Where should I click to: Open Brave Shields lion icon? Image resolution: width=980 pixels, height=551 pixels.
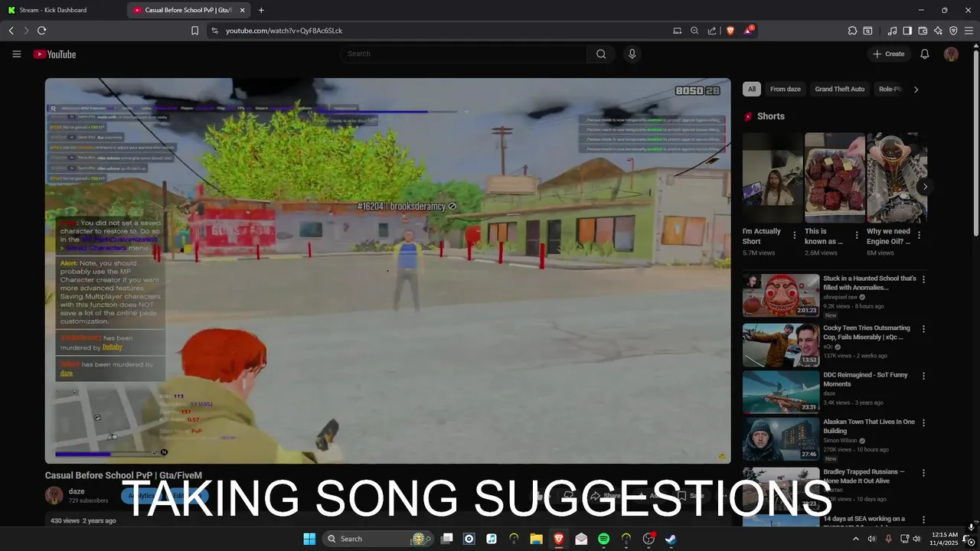click(730, 31)
